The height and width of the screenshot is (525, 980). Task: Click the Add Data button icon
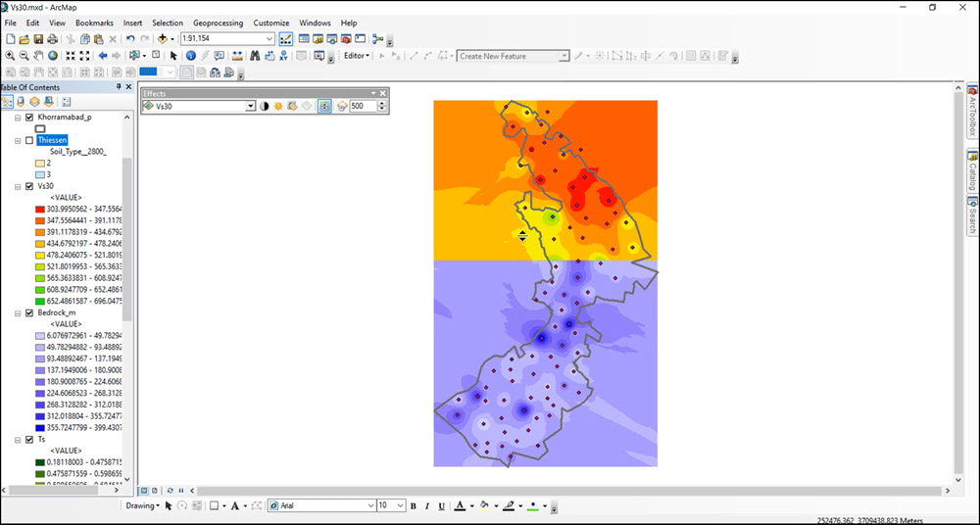tap(163, 39)
